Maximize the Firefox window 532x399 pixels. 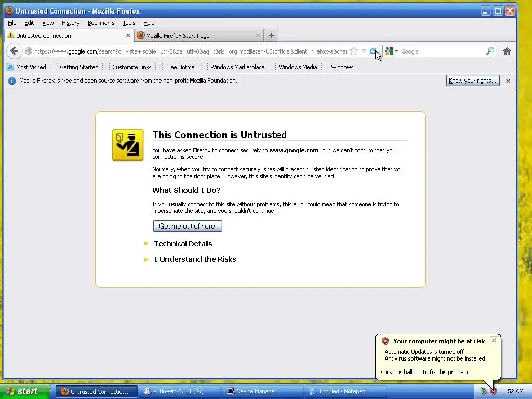click(498, 11)
